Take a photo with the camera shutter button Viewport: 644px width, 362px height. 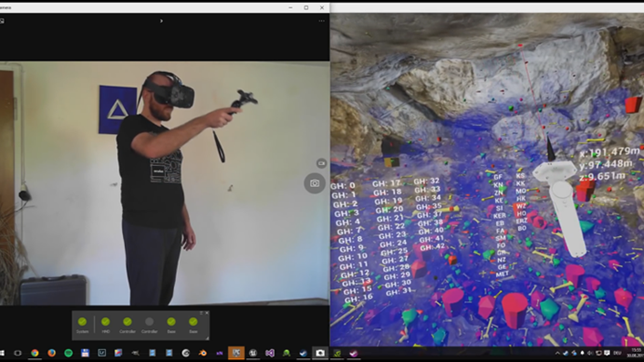[315, 183]
